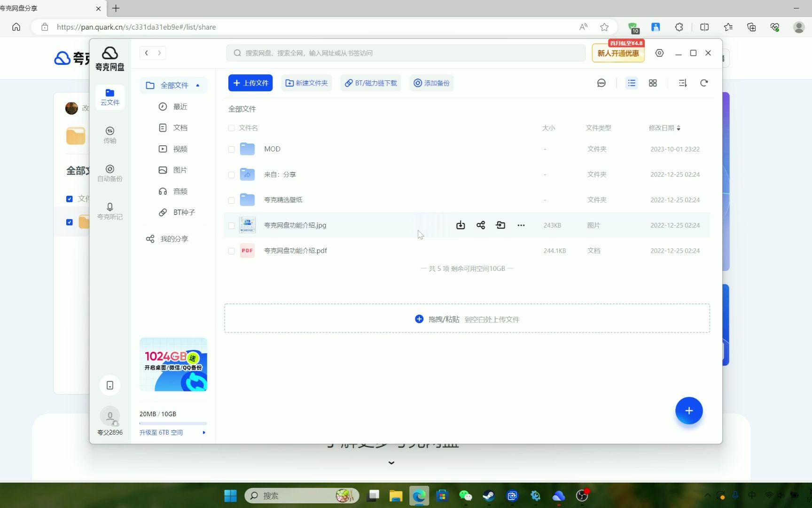Viewport: 812px width, 508px height.
Task: Move 夸克网盘功能介绍.jpg with the move icon
Action: click(x=501, y=225)
